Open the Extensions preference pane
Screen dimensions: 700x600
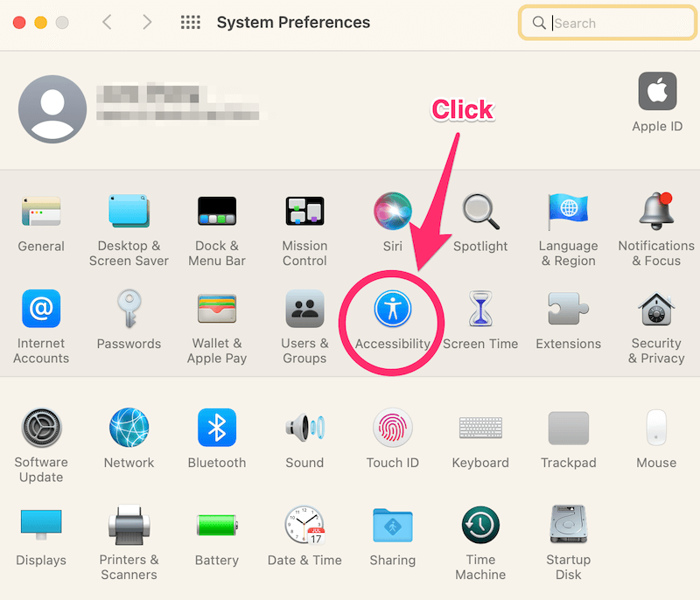point(568,309)
